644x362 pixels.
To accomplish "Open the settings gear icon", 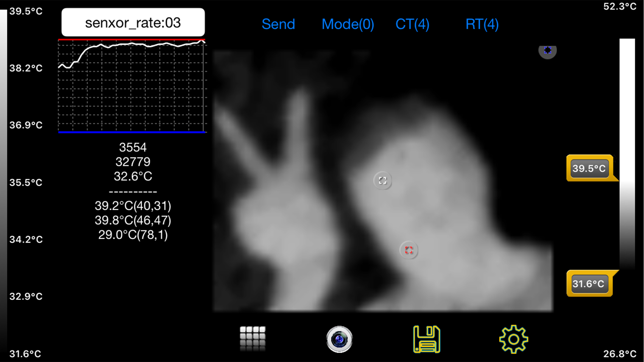I will [513, 339].
